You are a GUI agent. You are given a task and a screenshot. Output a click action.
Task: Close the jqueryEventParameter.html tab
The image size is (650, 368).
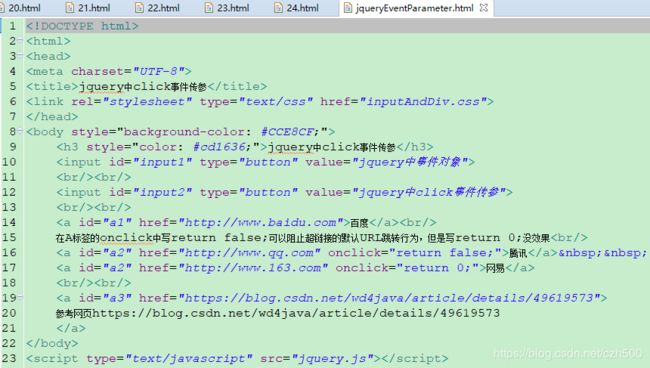coord(484,7)
